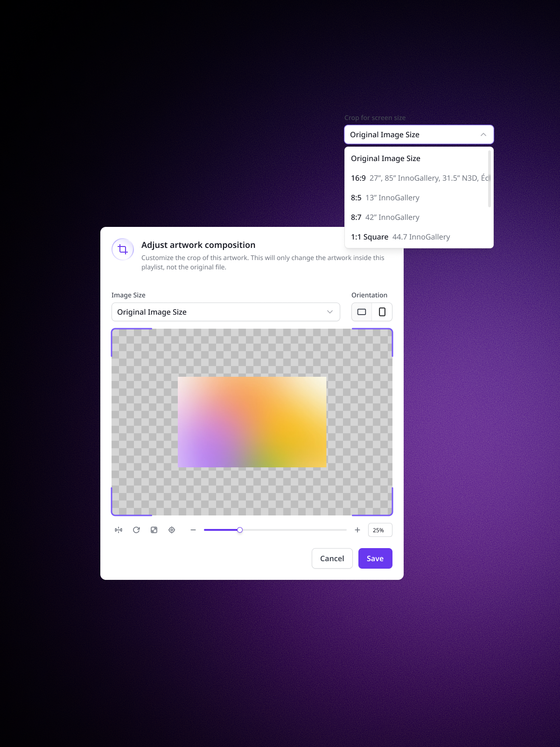Click the minus zoom out icon

coord(193,530)
